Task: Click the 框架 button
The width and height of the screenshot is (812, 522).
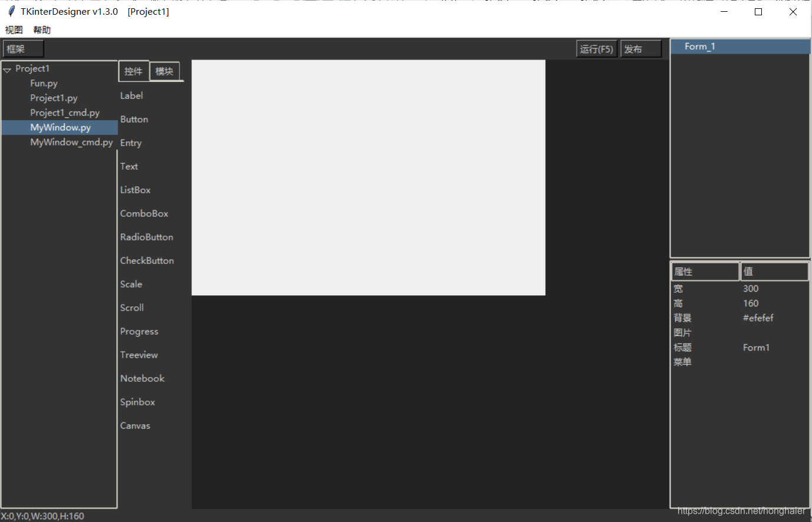Action: (x=23, y=49)
